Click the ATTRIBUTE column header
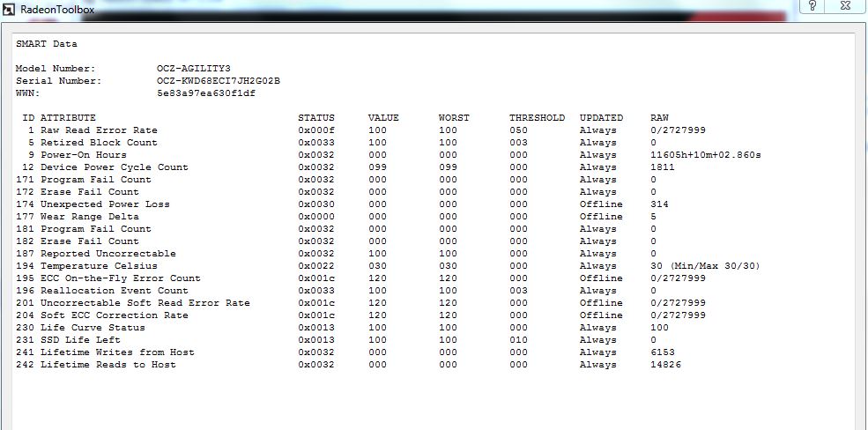The image size is (868, 430). [x=68, y=118]
